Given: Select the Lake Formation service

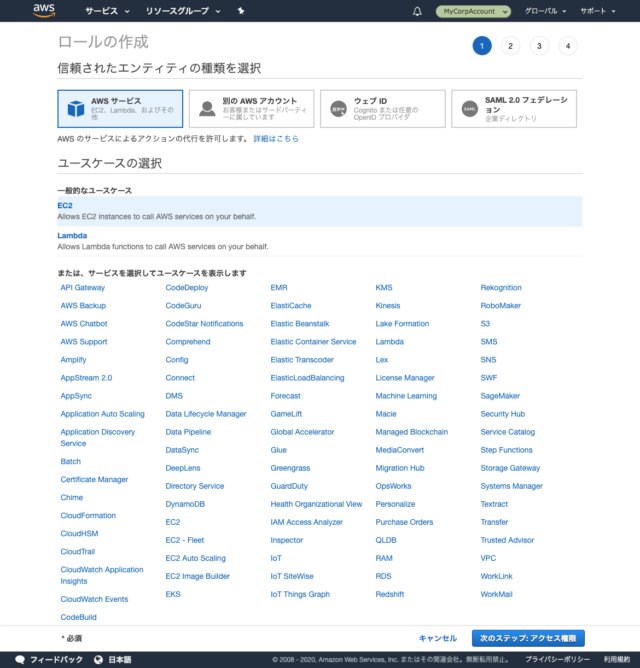Looking at the screenshot, I should pyautogui.click(x=402, y=324).
